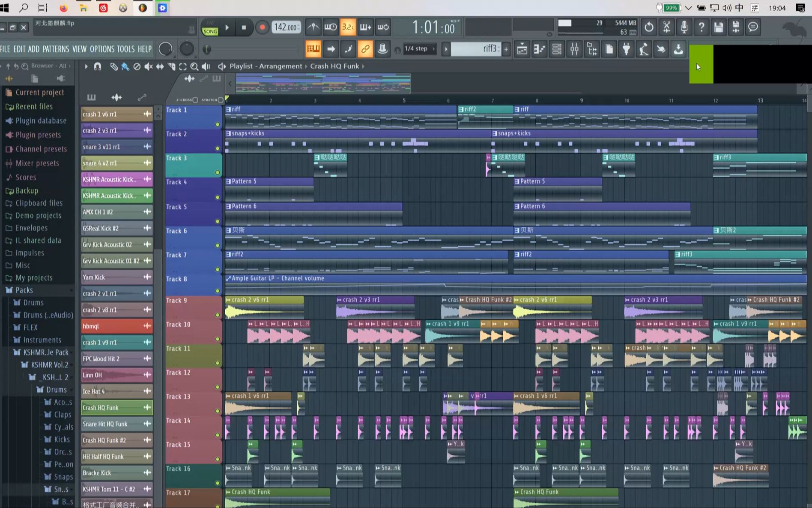Image resolution: width=812 pixels, height=508 pixels.
Task: Toggle the SONG/PAT mode switch
Action: coord(210,27)
